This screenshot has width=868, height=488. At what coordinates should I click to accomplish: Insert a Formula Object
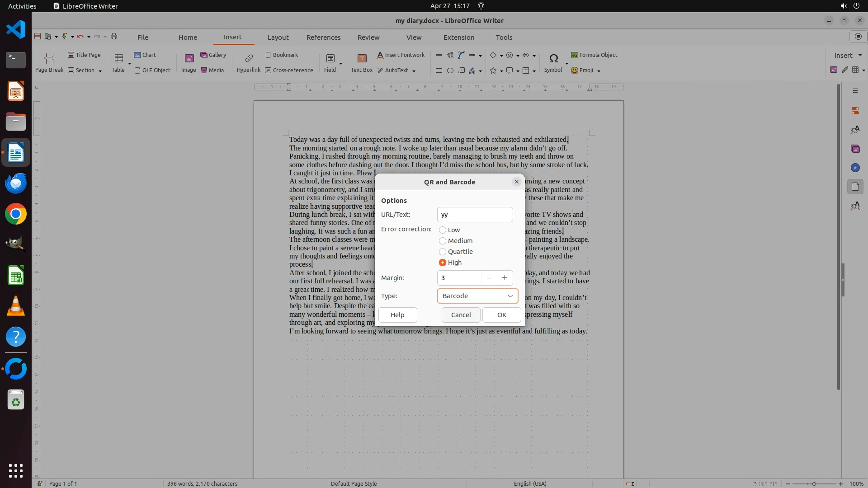(x=594, y=55)
